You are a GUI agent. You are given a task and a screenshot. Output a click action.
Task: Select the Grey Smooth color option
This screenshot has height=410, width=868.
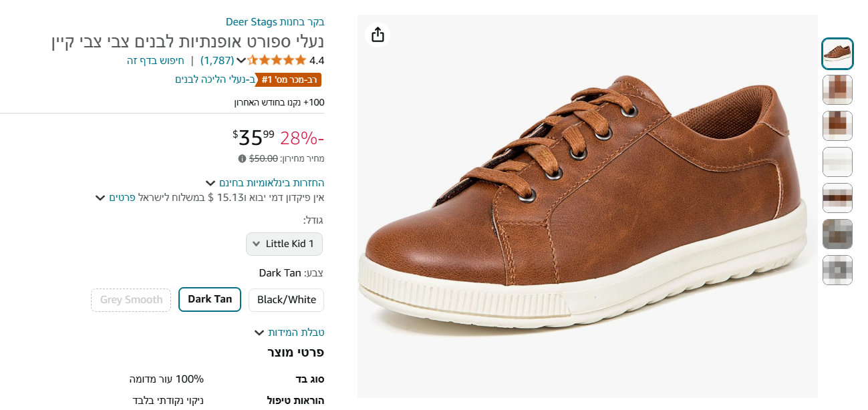click(x=131, y=300)
